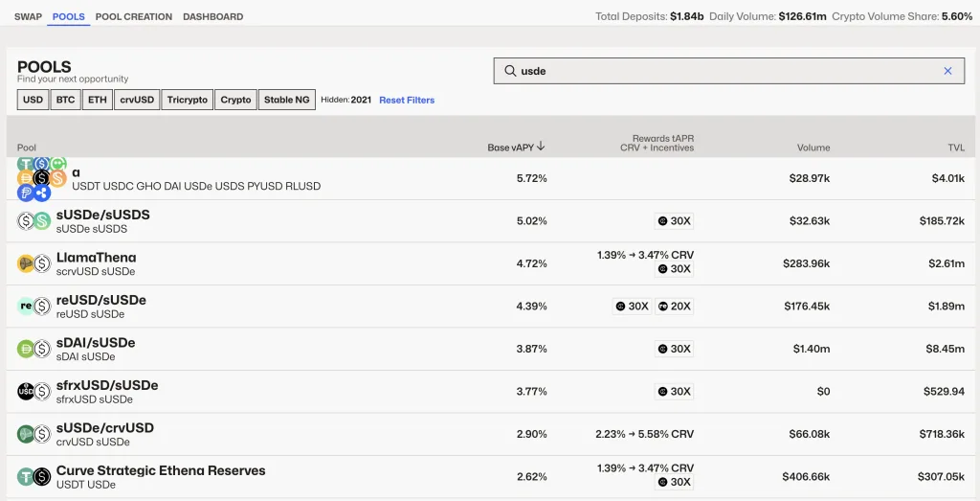
Task: Click the $185.72k TVL value
Action: tap(942, 220)
